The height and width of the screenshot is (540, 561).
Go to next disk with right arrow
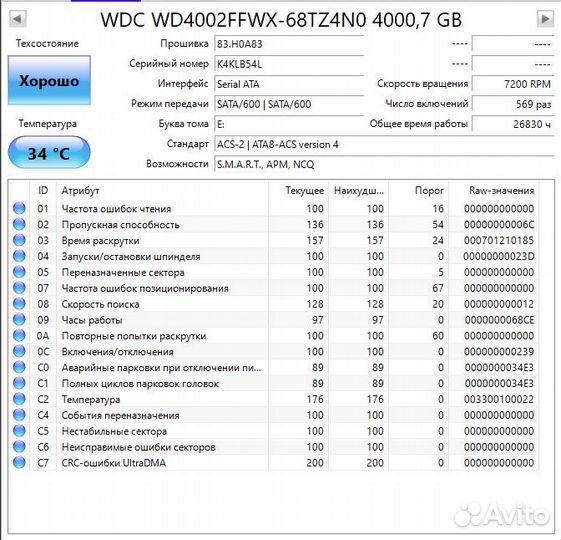(x=545, y=19)
